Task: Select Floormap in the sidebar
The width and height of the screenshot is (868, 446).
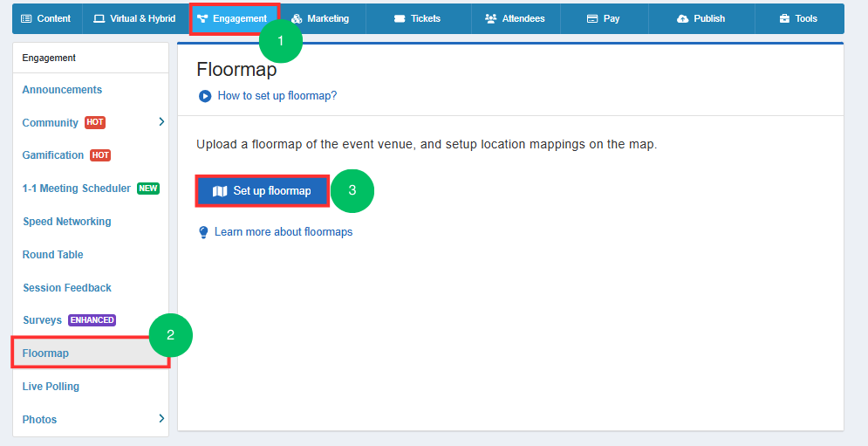Action: coord(90,353)
